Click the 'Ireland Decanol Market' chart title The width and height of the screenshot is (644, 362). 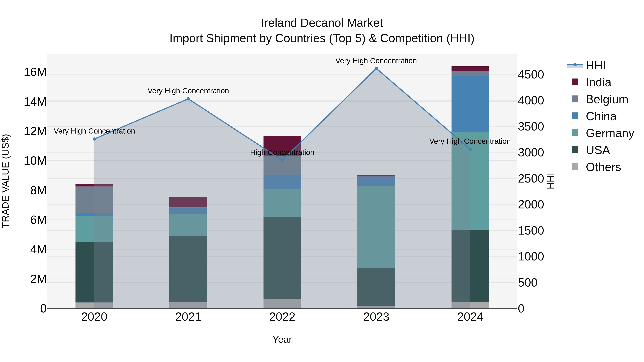click(x=322, y=23)
